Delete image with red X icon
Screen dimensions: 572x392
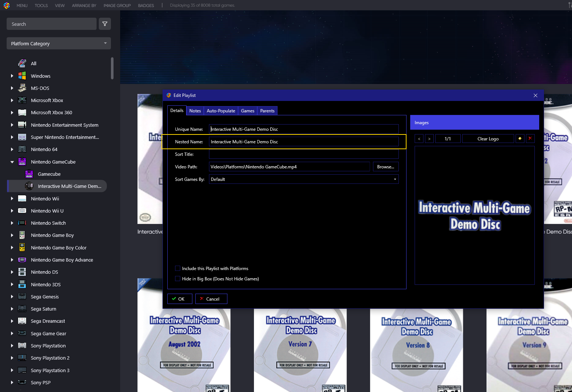[530, 139]
